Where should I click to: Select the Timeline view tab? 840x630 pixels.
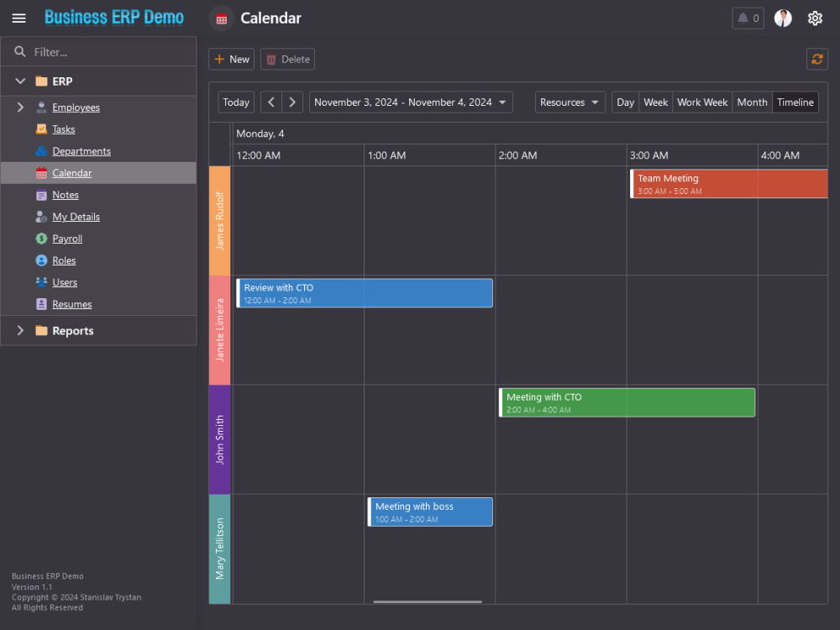[795, 102]
